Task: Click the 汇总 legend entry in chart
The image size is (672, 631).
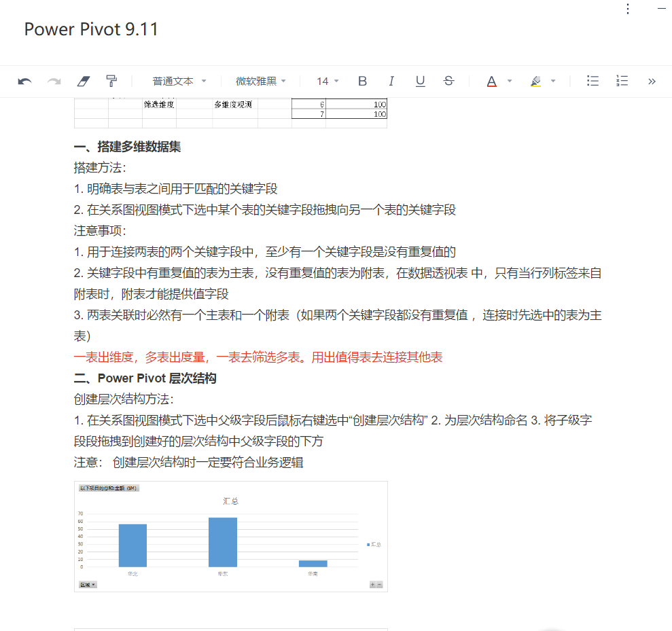Action: point(374,545)
